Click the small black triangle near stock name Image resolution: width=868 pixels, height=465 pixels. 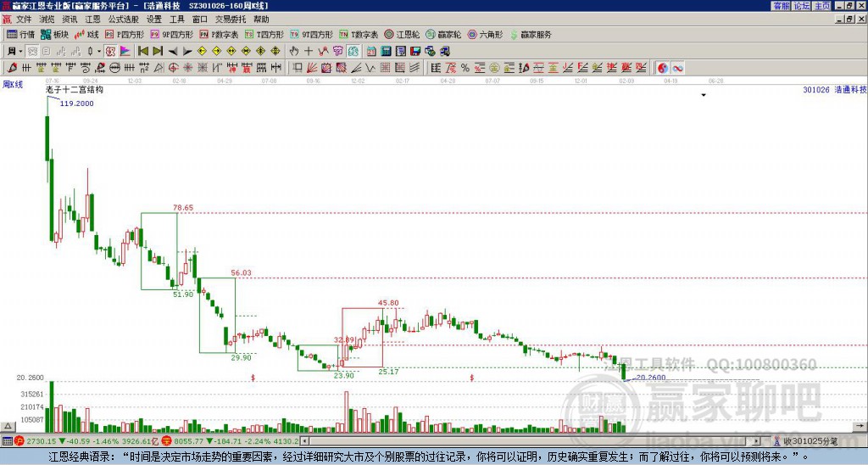pos(704,95)
